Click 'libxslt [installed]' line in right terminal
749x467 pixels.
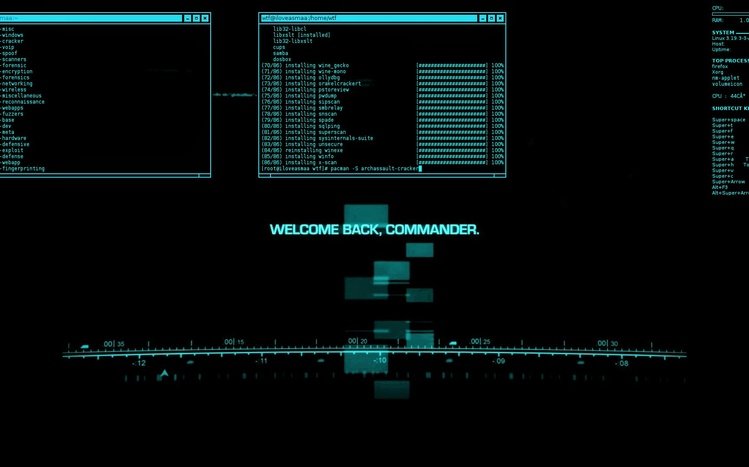tap(301, 35)
